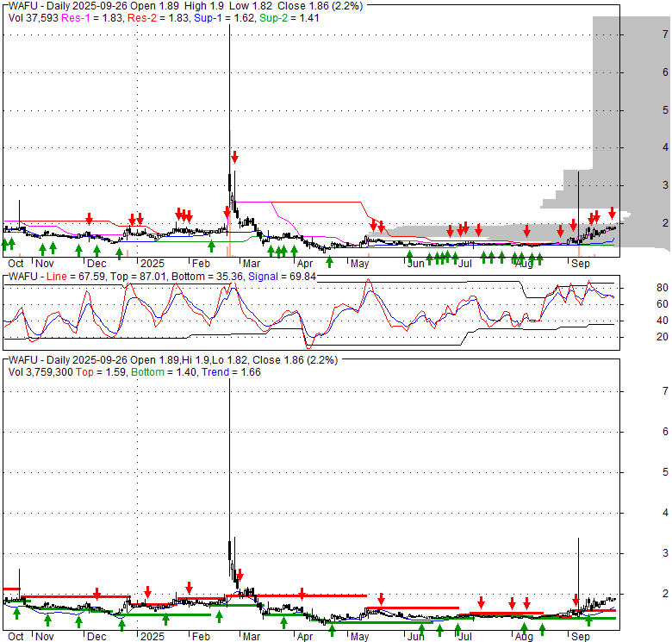Click the 80 level on the oscillator axis
Image resolution: width=672 pixels, height=642 pixels.
(663, 288)
